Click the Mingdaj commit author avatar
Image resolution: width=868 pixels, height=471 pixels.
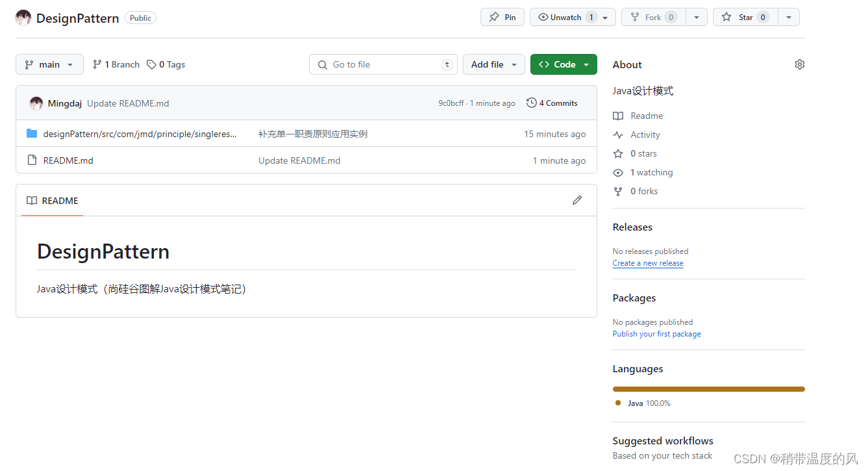click(x=36, y=103)
